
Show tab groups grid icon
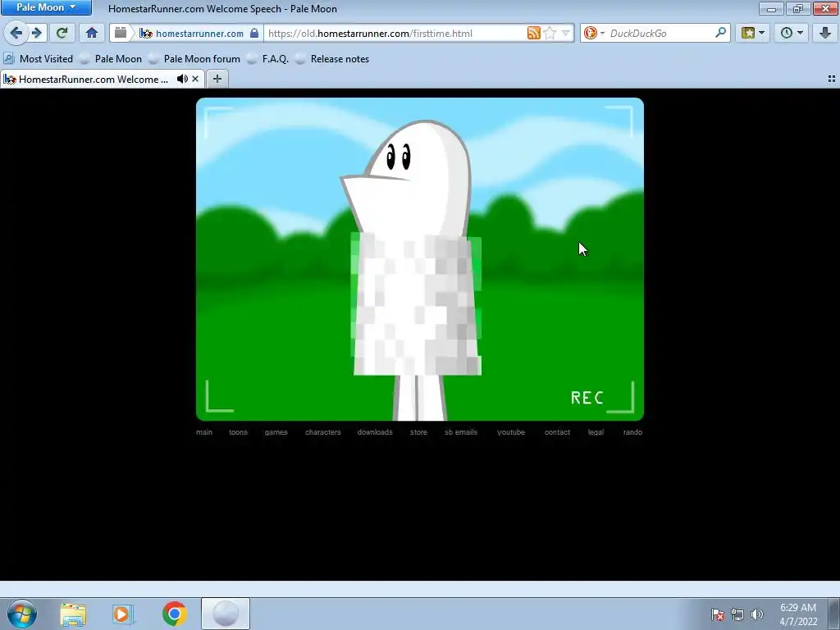click(832, 80)
